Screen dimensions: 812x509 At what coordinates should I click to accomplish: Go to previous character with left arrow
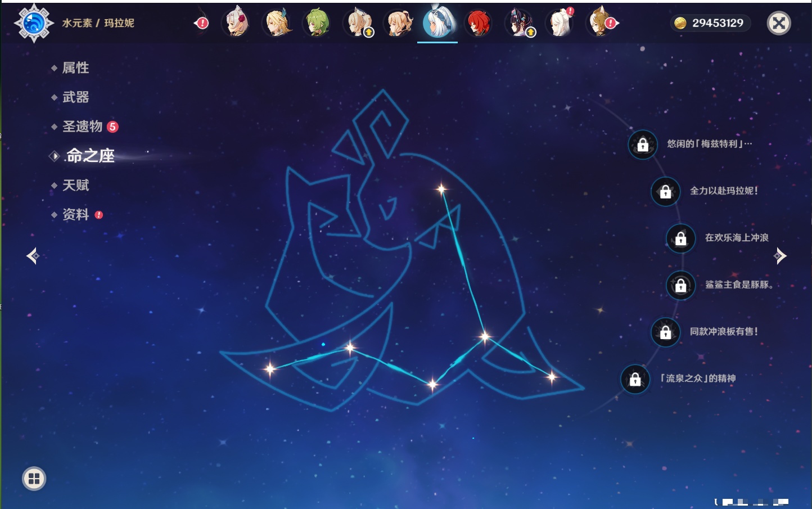(x=33, y=256)
